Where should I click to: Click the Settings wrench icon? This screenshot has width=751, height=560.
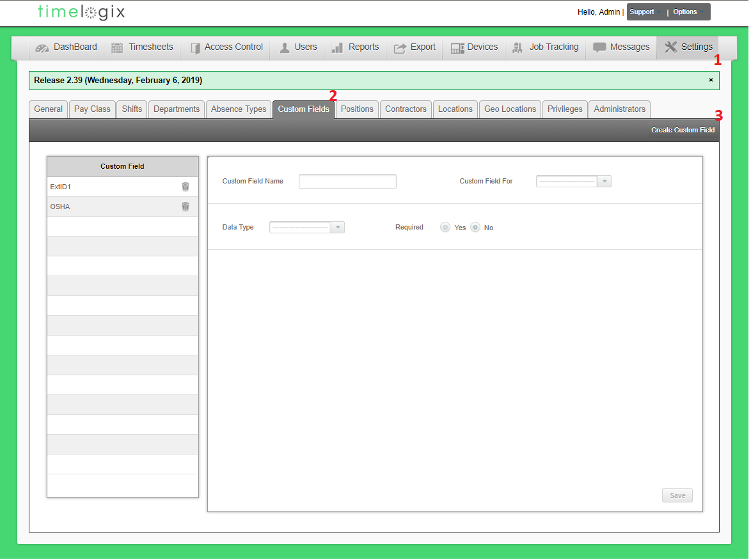(x=670, y=47)
